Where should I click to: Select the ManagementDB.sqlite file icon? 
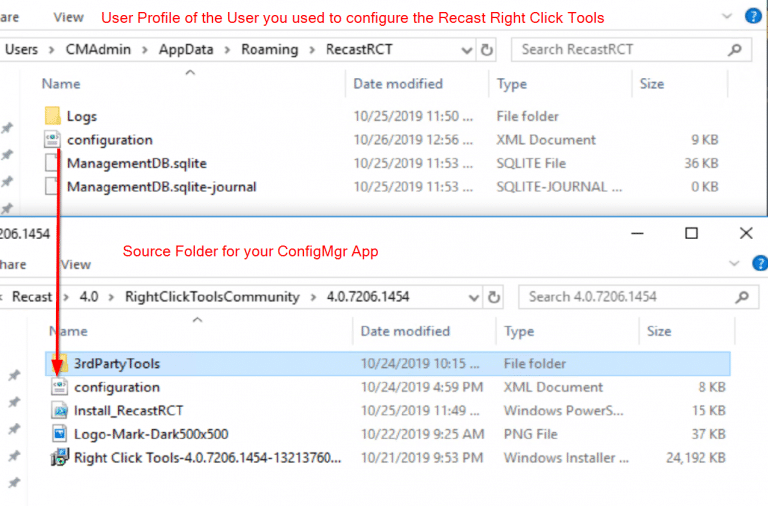(x=53, y=163)
